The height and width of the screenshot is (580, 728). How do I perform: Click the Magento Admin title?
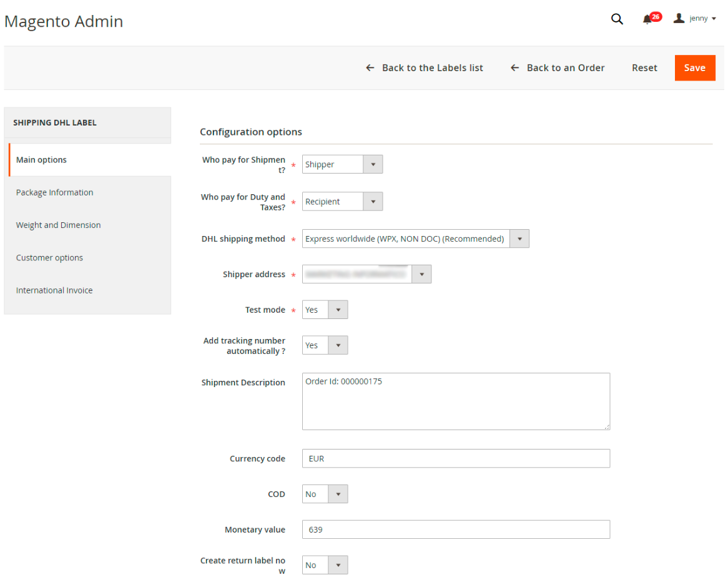click(64, 21)
